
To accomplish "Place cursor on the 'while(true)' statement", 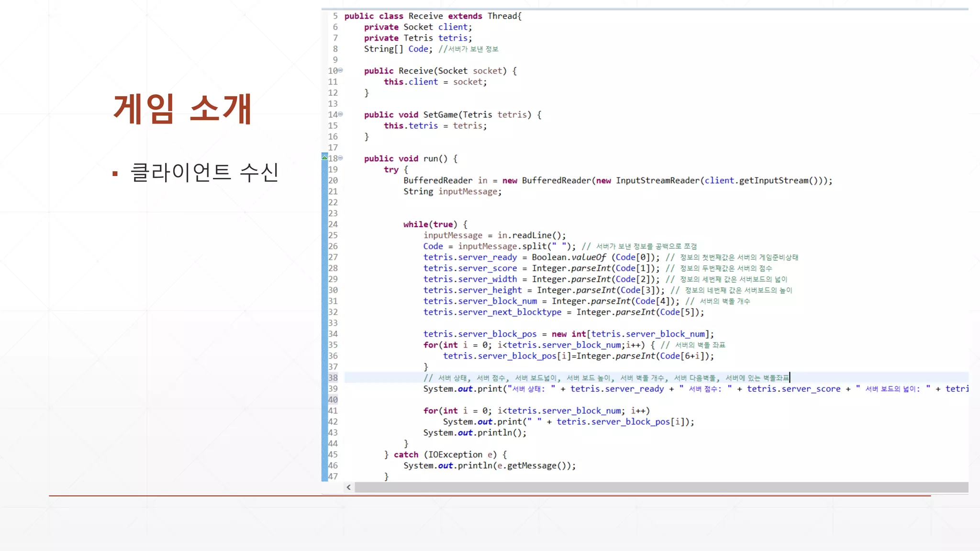I will [430, 224].
